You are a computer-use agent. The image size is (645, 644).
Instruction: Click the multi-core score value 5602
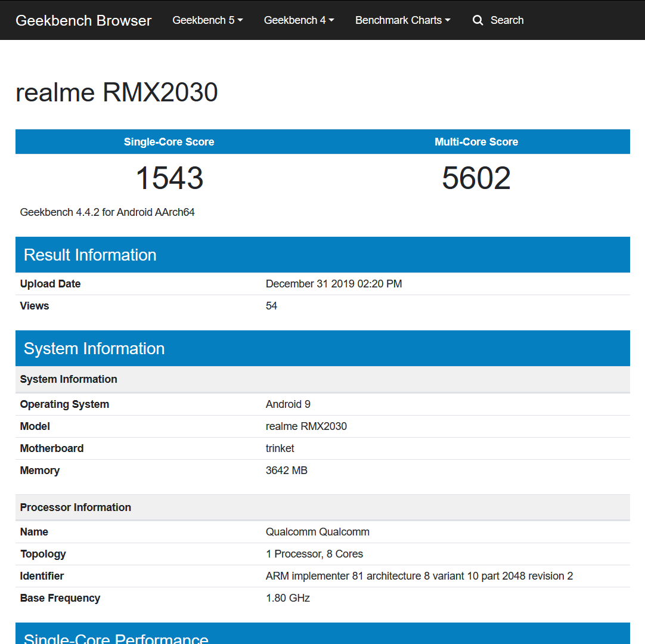[x=476, y=178]
